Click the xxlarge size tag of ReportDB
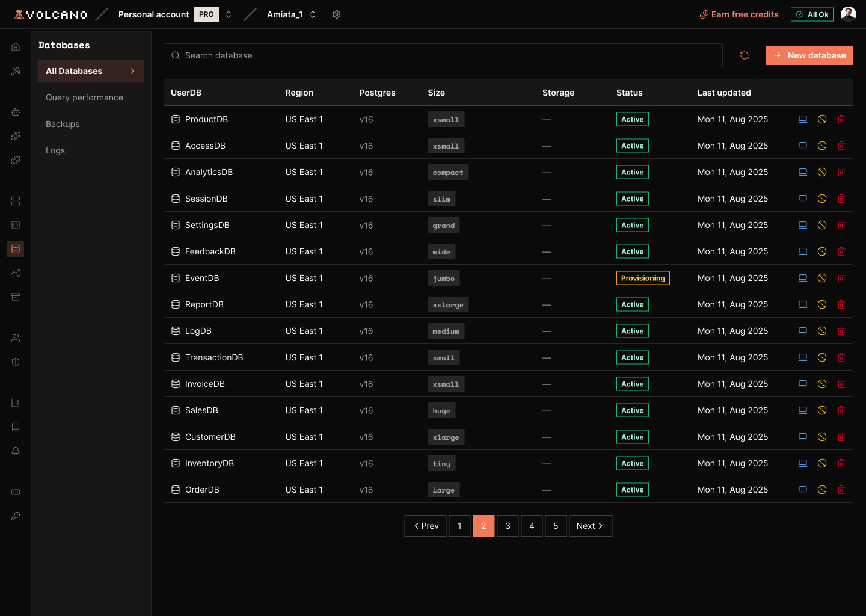866x616 pixels. (x=448, y=305)
